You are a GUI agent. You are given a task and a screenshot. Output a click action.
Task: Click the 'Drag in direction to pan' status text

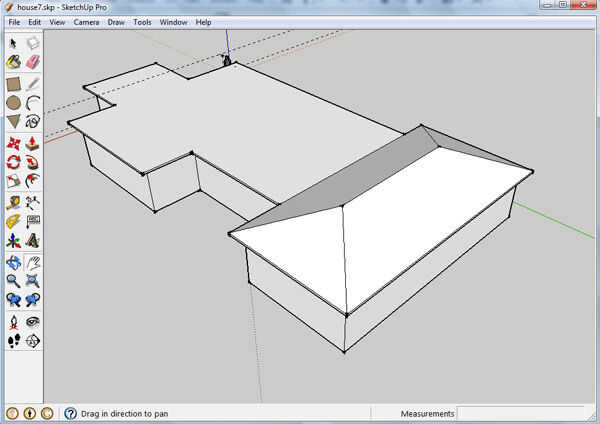pos(124,414)
